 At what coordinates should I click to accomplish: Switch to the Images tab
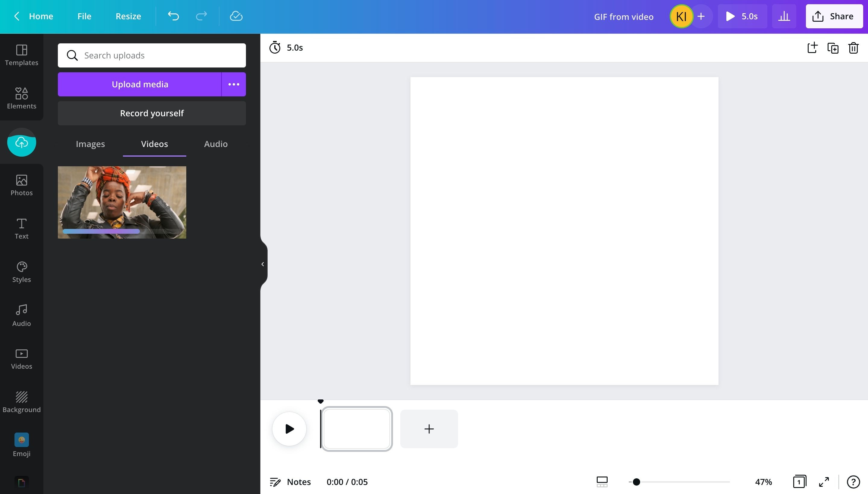[x=90, y=144]
